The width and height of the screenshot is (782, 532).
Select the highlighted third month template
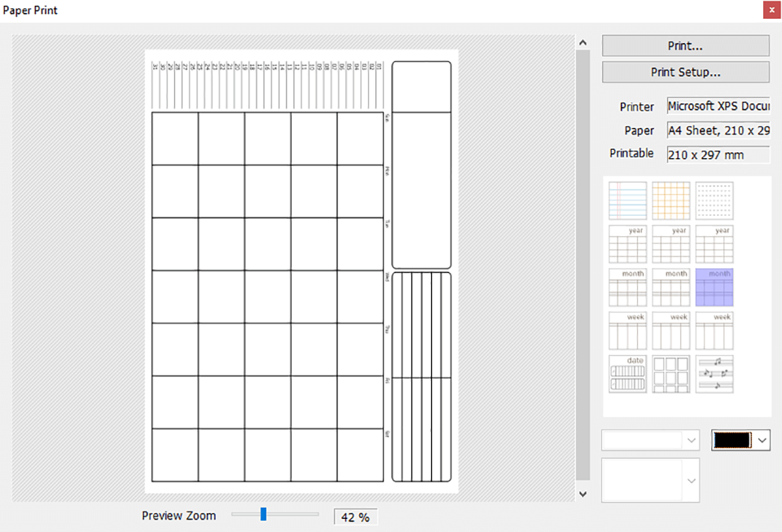(x=714, y=288)
